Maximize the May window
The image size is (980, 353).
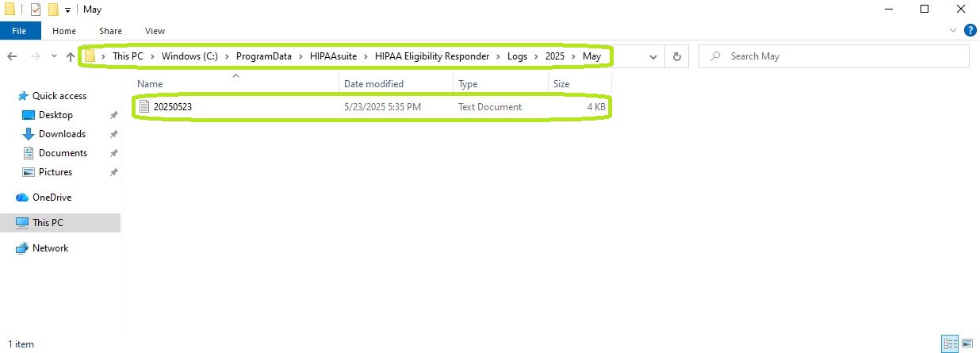point(924,10)
